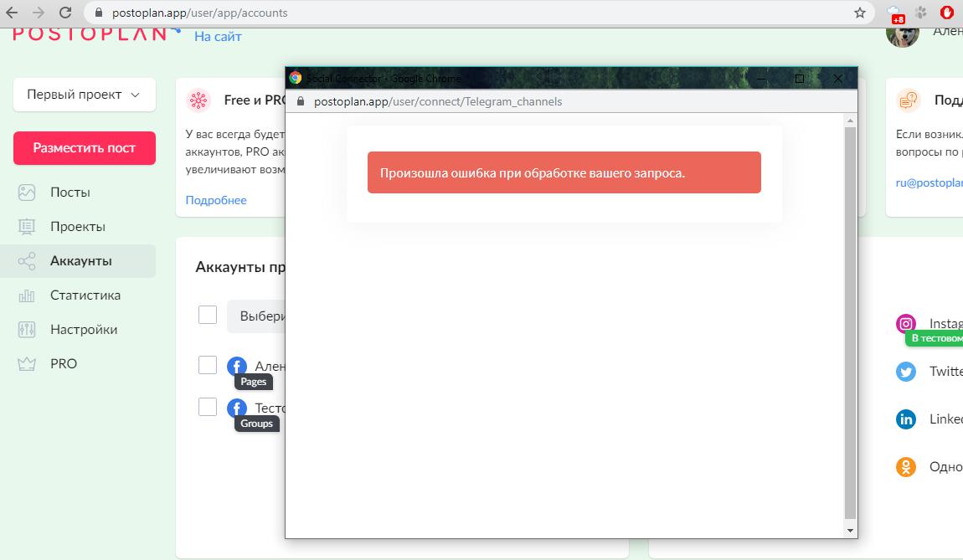The image size is (963, 560).
Task: Click the Twitter bird icon
Action: 905,372
